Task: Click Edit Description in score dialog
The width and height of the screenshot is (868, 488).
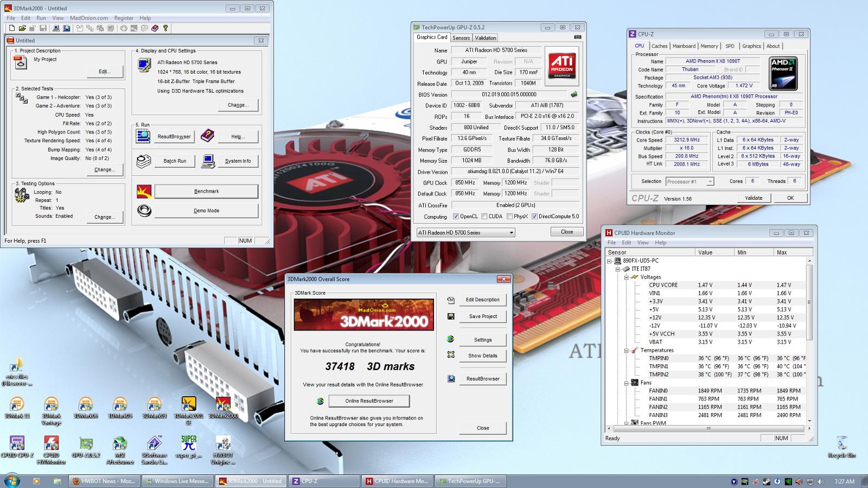Action: [482, 300]
